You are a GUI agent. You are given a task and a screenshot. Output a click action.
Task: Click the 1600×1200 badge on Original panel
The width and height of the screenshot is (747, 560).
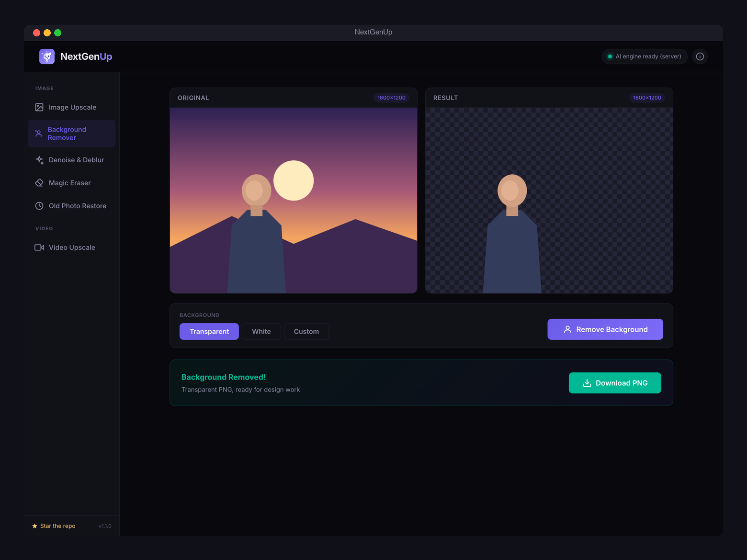point(391,98)
